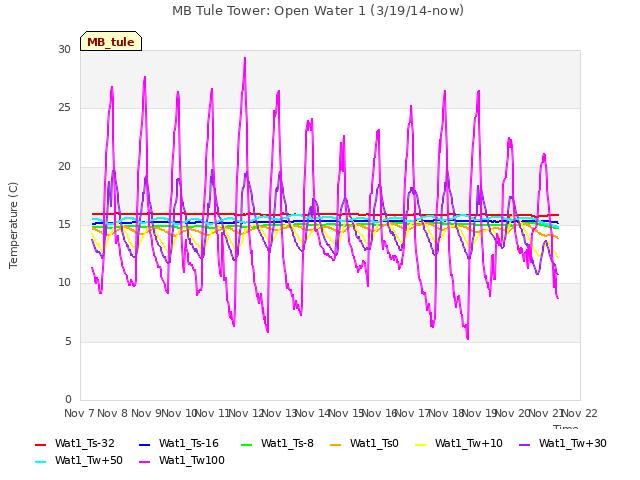The image size is (640, 480).
Task: Click the Wat1_Ts-32 legend entry
Action: pos(75,444)
